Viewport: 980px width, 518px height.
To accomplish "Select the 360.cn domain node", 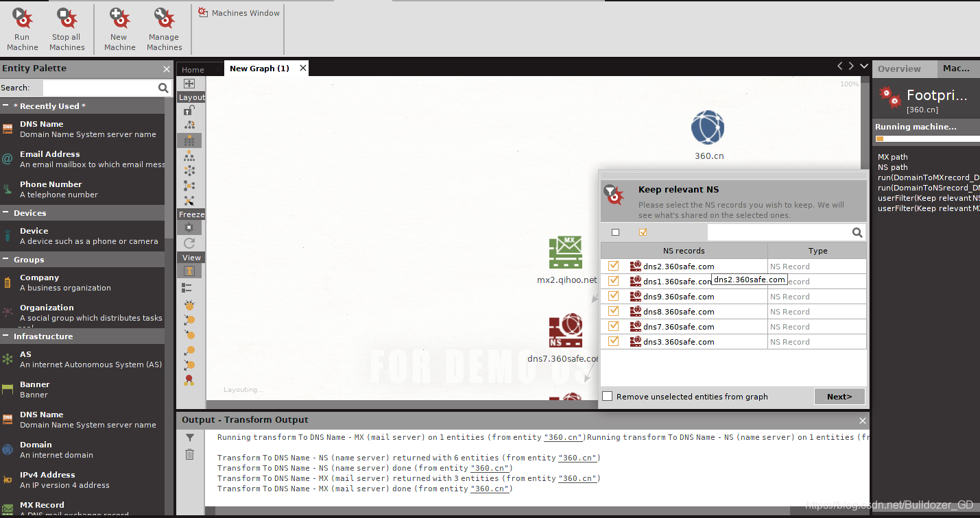I will [x=708, y=128].
